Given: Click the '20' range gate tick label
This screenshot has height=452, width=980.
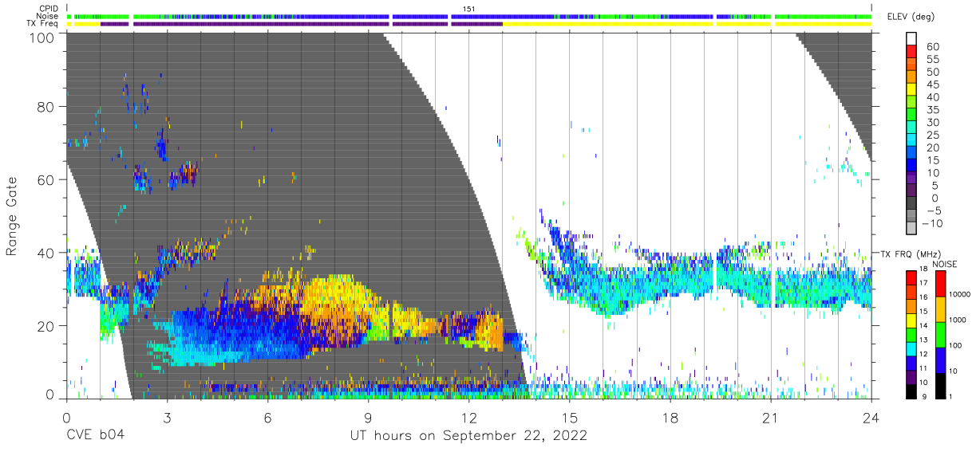Looking at the screenshot, I should pos(46,325).
